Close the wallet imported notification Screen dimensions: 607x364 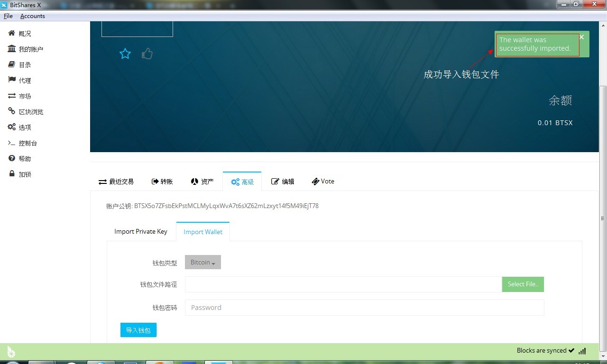(x=582, y=37)
